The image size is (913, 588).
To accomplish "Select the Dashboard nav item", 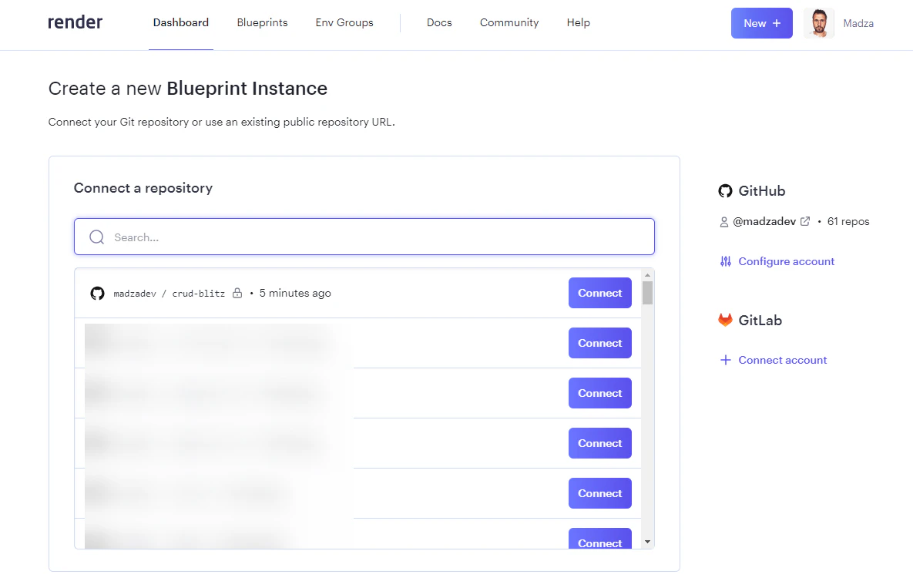I will [180, 23].
